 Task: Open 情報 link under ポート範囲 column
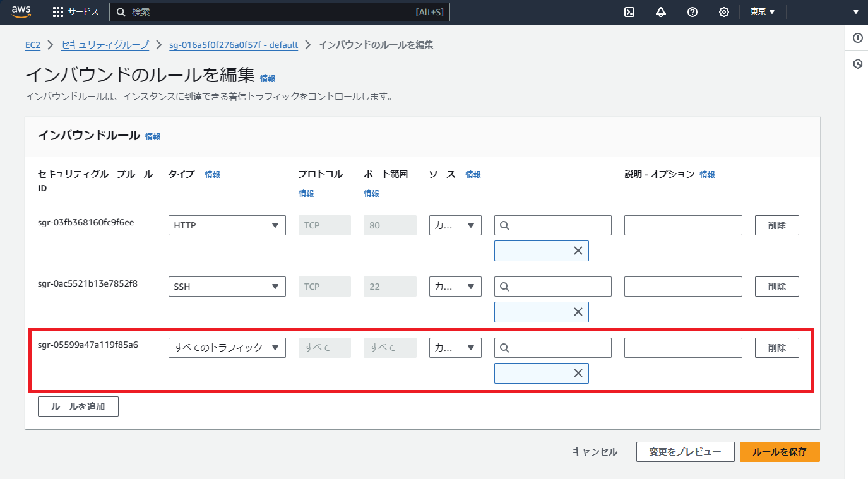372,194
